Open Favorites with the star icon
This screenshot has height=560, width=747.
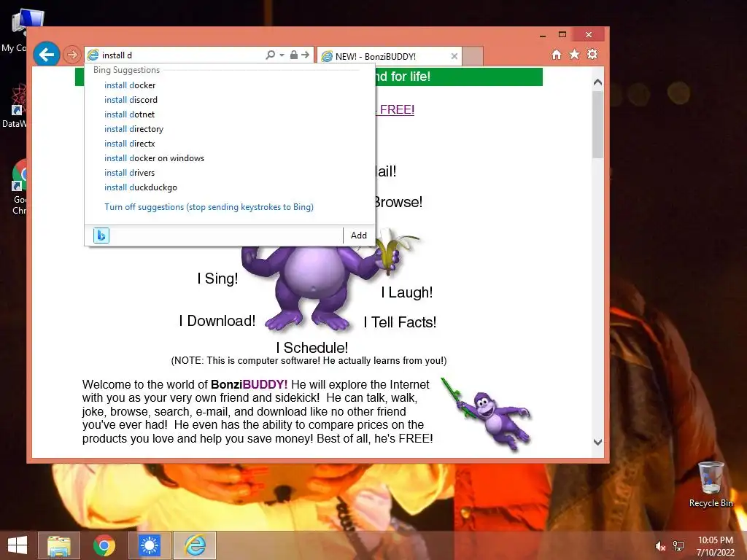point(575,54)
